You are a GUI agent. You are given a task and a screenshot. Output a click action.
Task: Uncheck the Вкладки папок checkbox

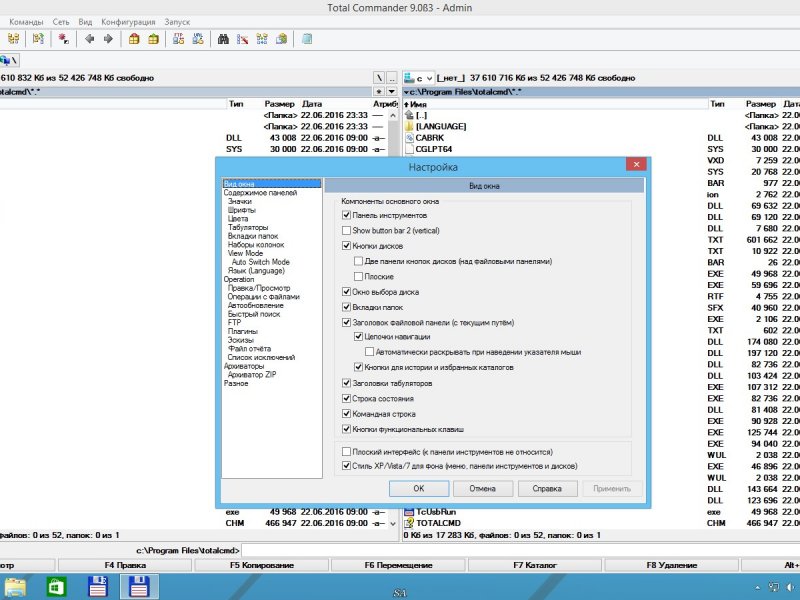tap(346, 307)
